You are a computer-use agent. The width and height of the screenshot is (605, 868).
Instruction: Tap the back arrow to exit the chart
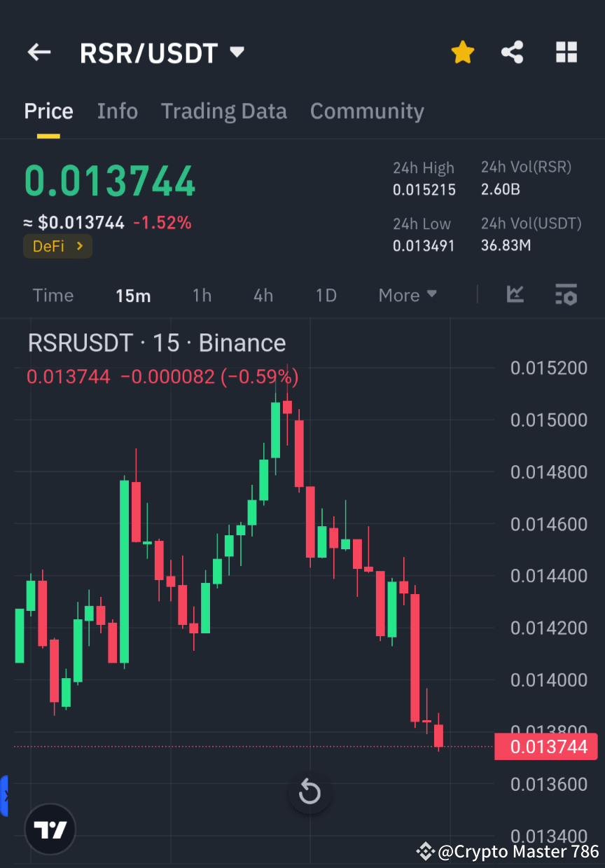point(39,52)
